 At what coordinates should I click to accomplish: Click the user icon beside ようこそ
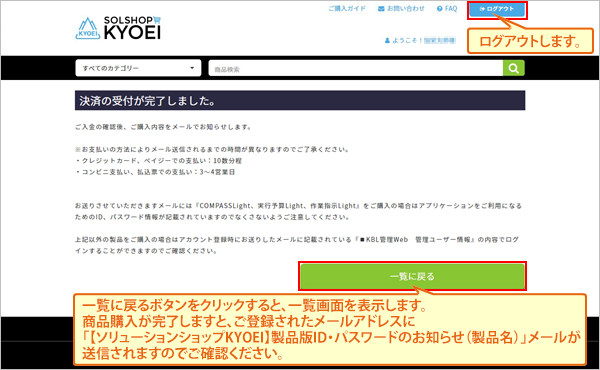(387, 40)
